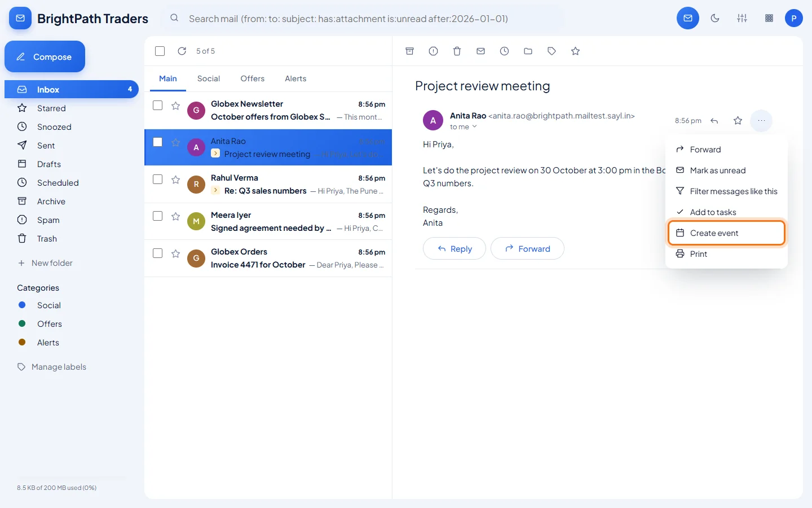
Task: Snooze message using toolbar clock icon
Action: tap(504, 51)
